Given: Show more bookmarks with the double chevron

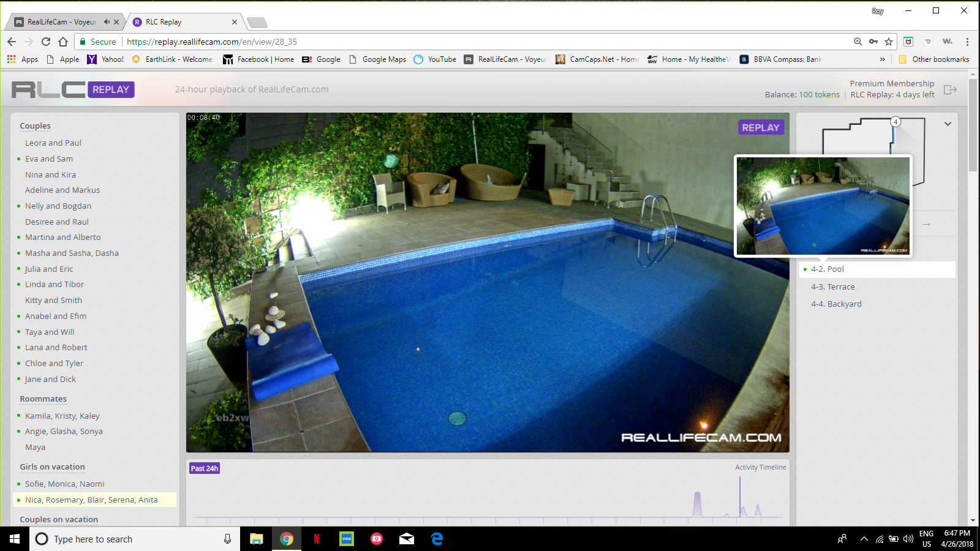Looking at the screenshot, I should click(x=882, y=59).
